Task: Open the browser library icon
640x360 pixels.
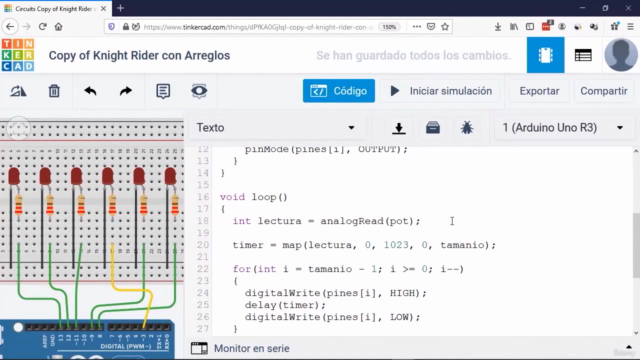Action: click(514, 27)
